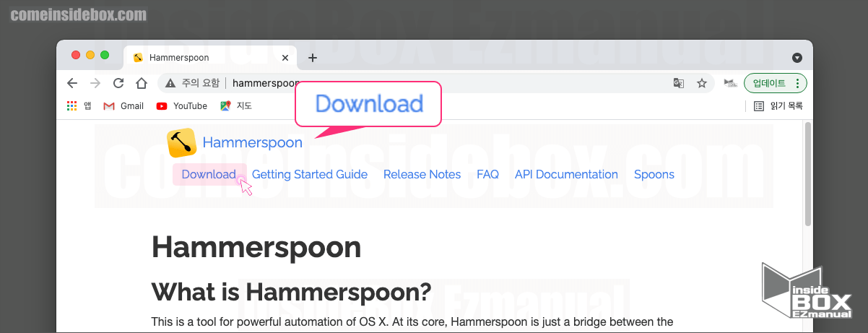868x333 pixels.
Task: Open the Spoons link
Action: click(654, 174)
